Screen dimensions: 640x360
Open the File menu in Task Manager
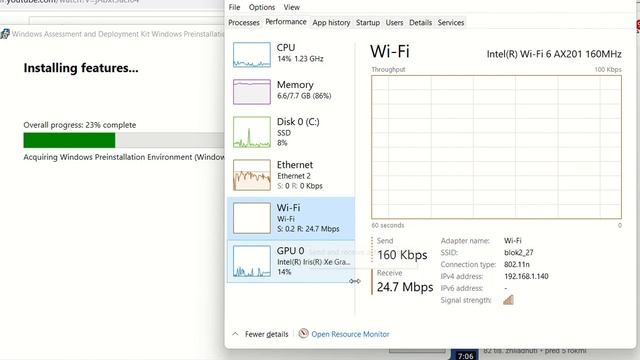(x=234, y=7)
